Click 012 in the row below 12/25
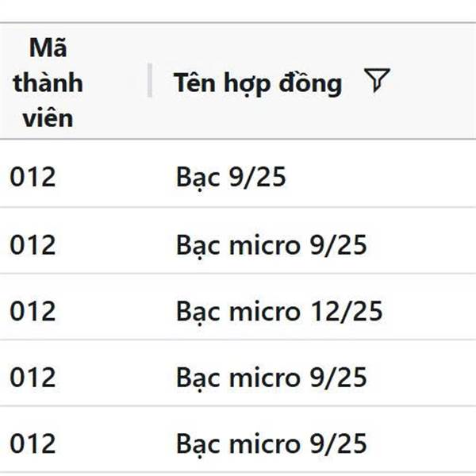The height and width of the screenshot is (476, 476). click(33, 378)
